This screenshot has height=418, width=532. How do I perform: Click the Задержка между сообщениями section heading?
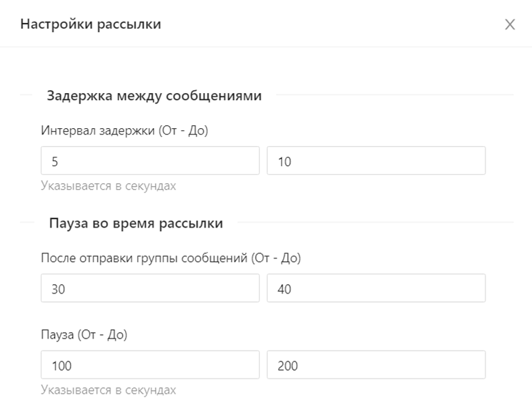154,95
